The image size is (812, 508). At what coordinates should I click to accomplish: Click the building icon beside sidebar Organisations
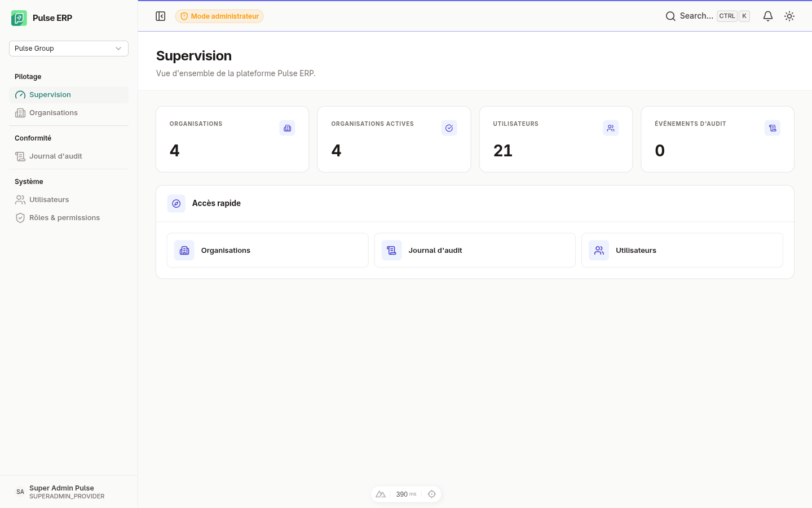coord(20,113)
